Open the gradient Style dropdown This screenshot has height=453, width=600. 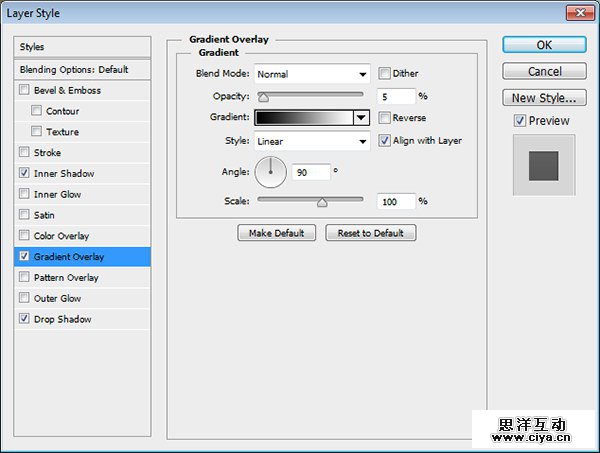coord(312,141)
